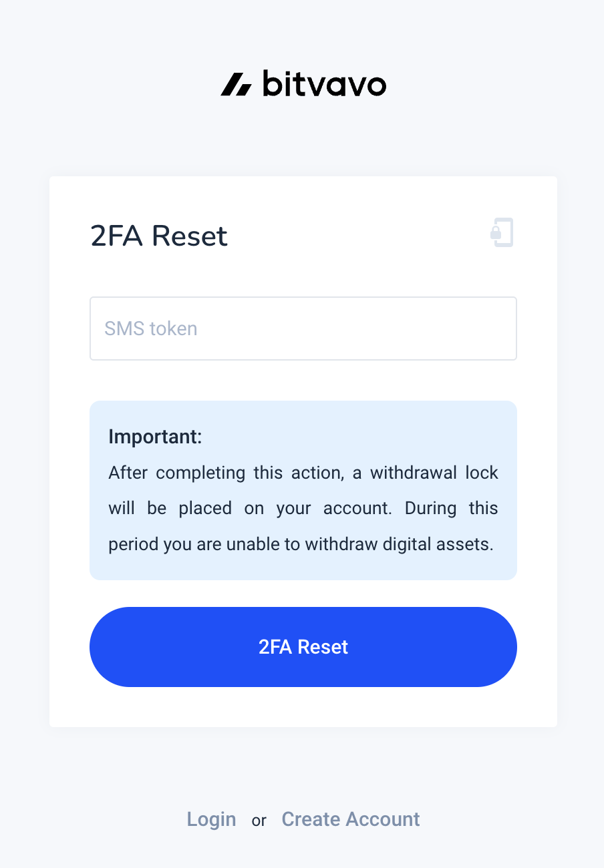Click the bitvavo wordmark text
The height and width of the screenshot is (868, 604).
coord(324,83)
